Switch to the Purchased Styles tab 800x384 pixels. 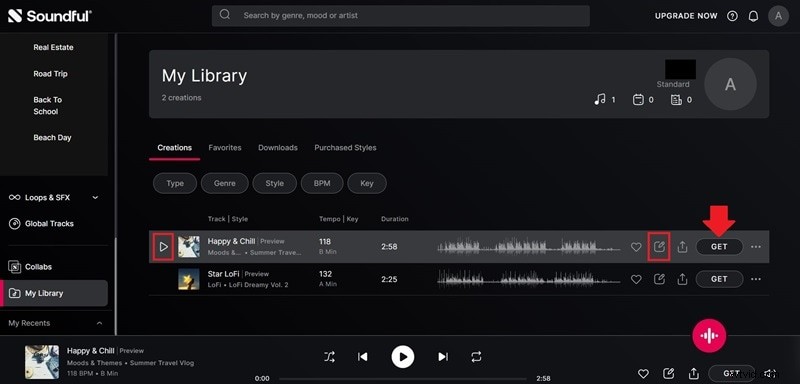coord(345,148)
